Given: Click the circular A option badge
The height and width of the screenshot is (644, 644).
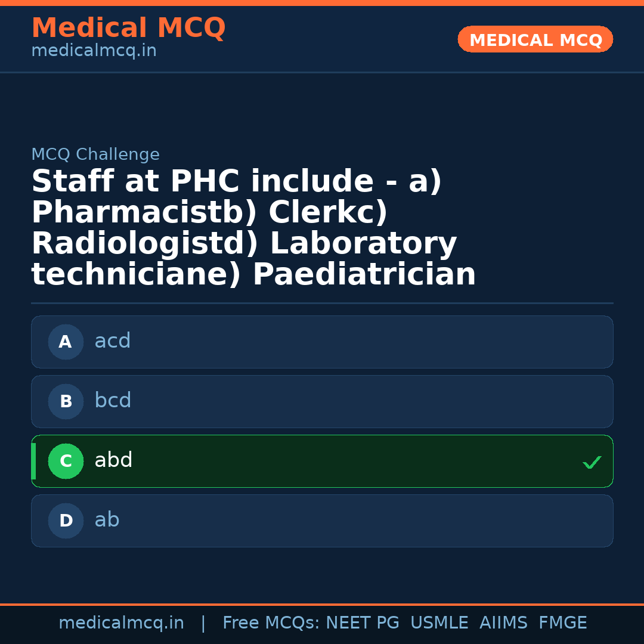Looking at the screenshot, I should coord(66,342).
